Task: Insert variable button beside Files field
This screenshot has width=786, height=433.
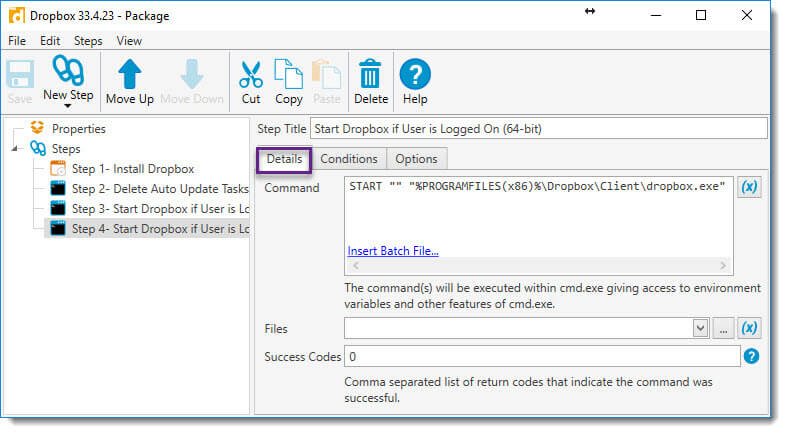Action: coord(749,329)
